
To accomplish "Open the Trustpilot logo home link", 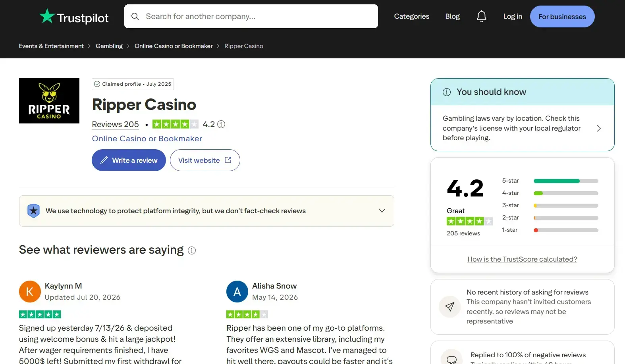I will pyautogui.click(x=74, y=17).
